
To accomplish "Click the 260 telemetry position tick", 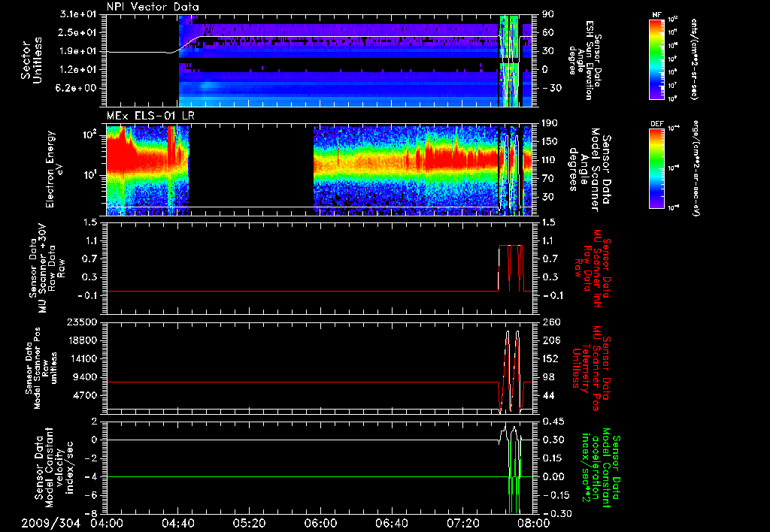I will 550,322.
